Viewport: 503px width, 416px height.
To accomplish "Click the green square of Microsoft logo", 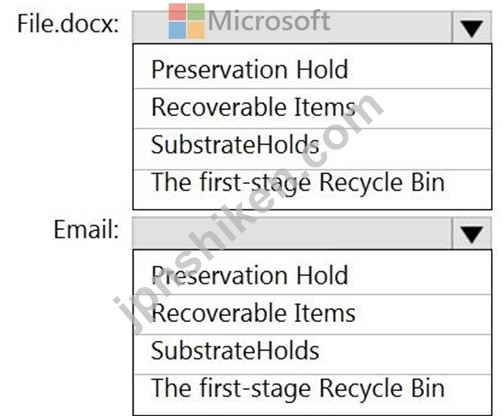I will (196, 12).
